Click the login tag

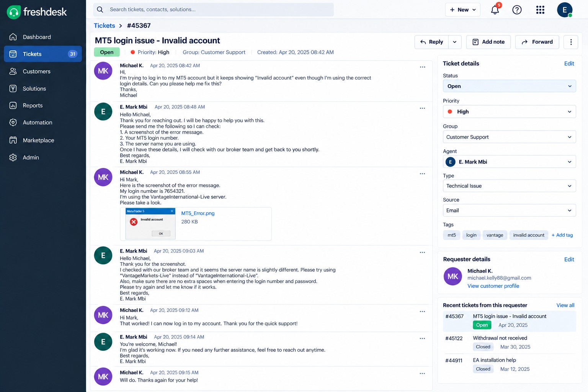(x=471, y=235)
